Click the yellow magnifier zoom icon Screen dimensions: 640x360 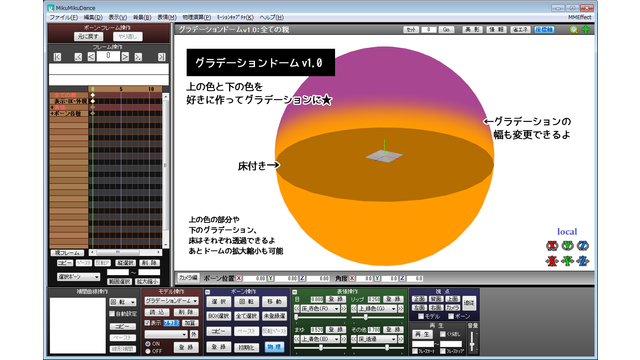(574, 29)
